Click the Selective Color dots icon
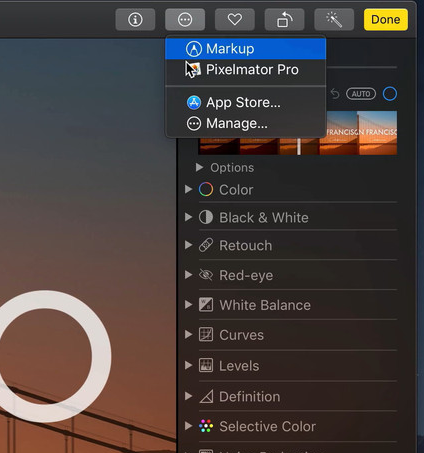The height and width of the screenshot is (453, 424). pyautogui.click(x=206, y=426)
